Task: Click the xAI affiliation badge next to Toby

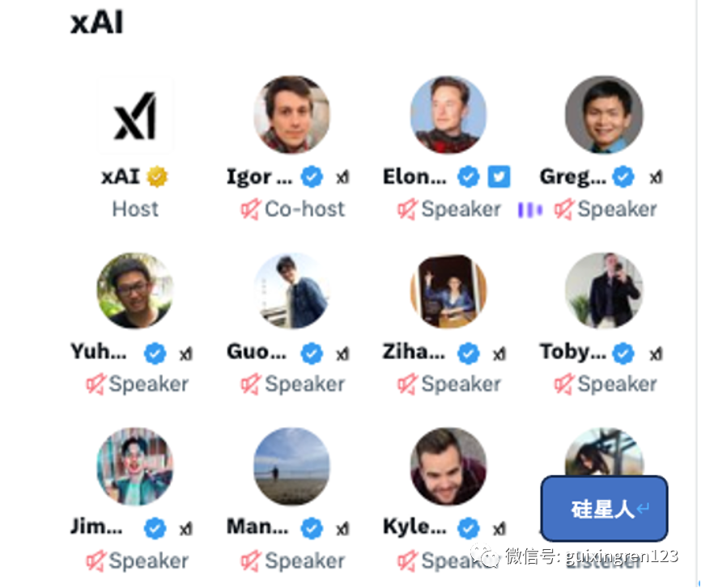Action: (656, 354)
